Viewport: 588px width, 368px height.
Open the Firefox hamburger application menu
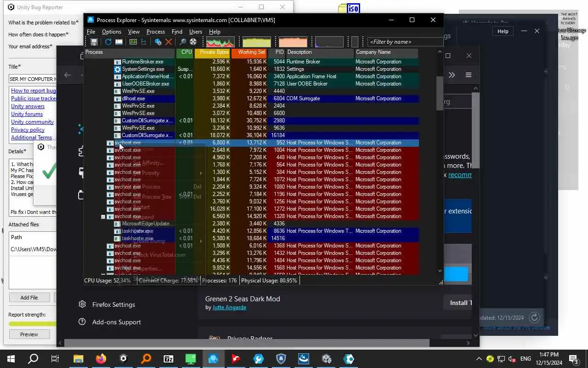[469, 75]
